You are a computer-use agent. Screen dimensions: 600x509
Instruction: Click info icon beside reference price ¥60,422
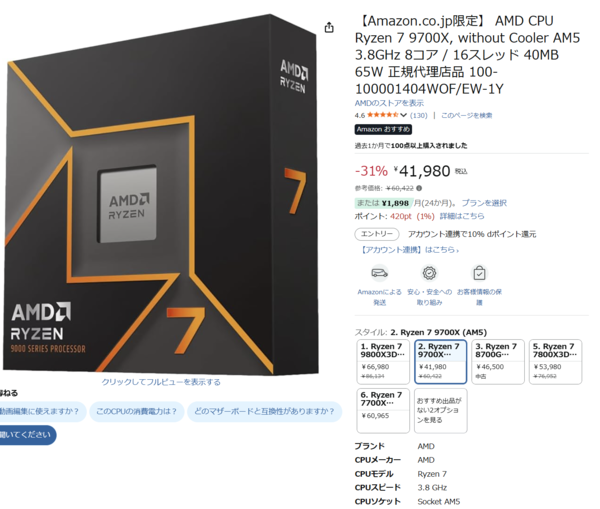click(x=419, y=188)
